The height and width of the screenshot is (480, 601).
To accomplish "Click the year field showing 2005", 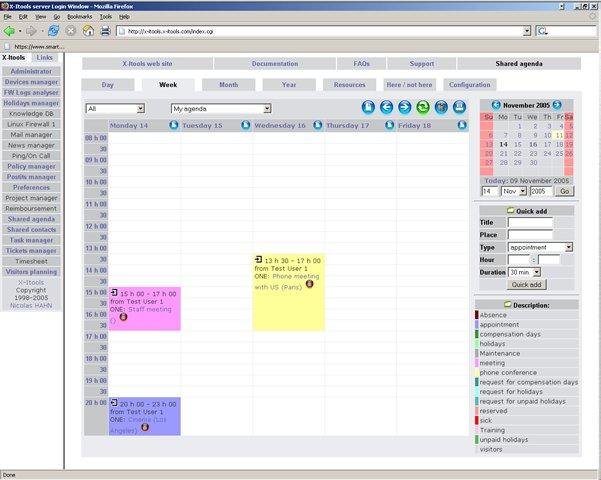I will pyautogui.click(x=541, y=191).
